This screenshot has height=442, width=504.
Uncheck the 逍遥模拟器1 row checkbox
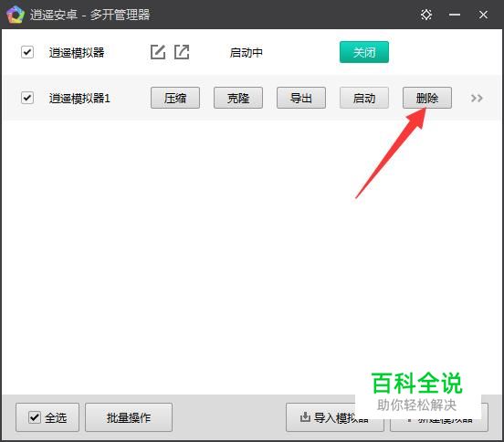[27, 98]
